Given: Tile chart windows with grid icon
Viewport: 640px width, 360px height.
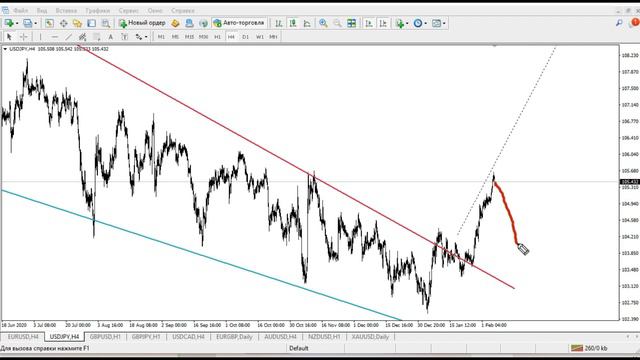Looking at the screenshot, I should pyautogui.click(x=351, y=23).
